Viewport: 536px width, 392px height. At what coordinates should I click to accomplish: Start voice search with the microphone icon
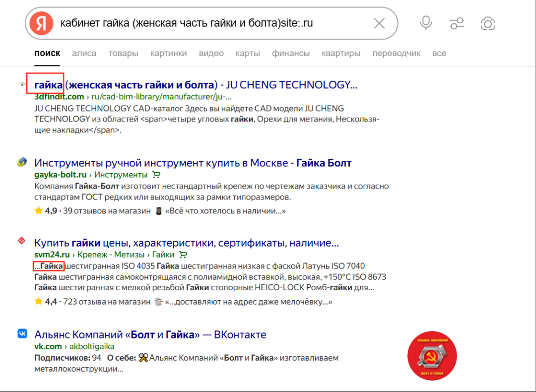click(x=426, y=23)
